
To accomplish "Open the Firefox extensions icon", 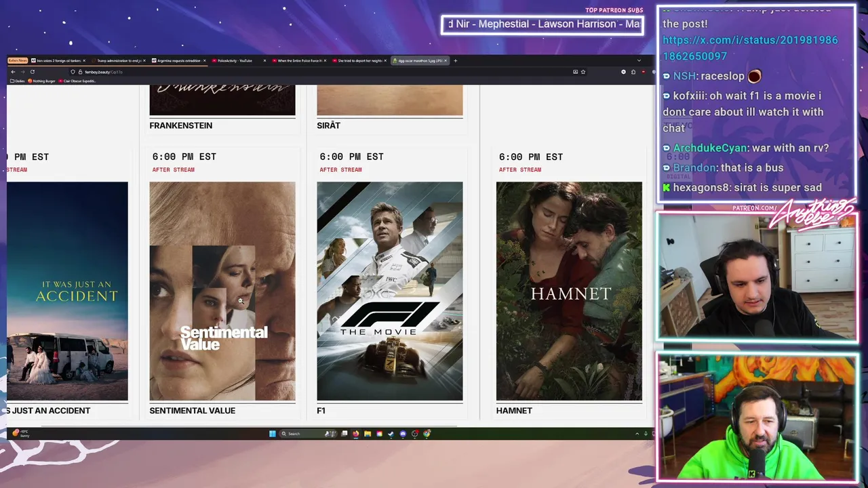I will coord(633,72).
